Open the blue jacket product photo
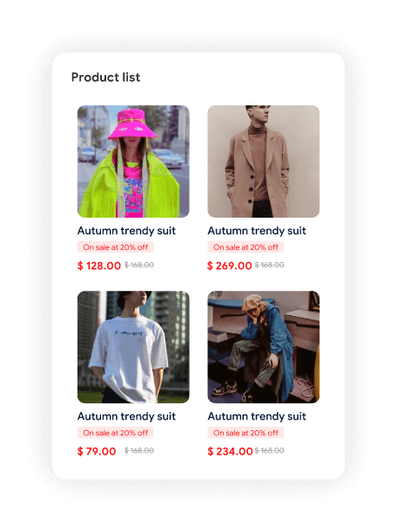Image resolution: width=397 pixels, height=532 pixels. 263,347
